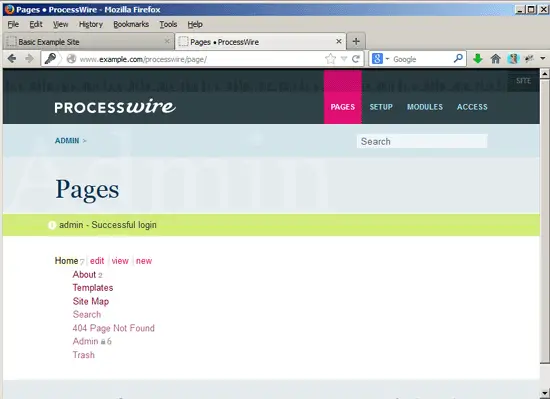Open the Bookmarks menu
This screenshot has width=550, height=399.
coord(131,24)
